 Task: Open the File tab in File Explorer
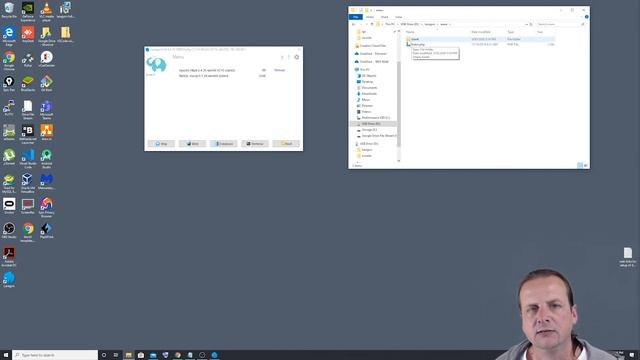pyautogui.click(x=356, y=17)
